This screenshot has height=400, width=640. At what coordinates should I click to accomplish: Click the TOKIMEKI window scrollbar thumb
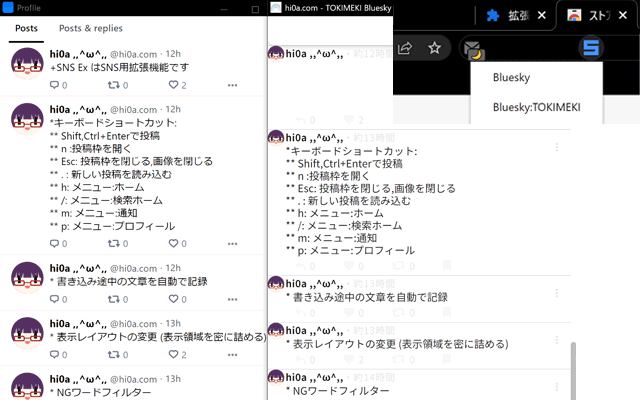point(573,371)
